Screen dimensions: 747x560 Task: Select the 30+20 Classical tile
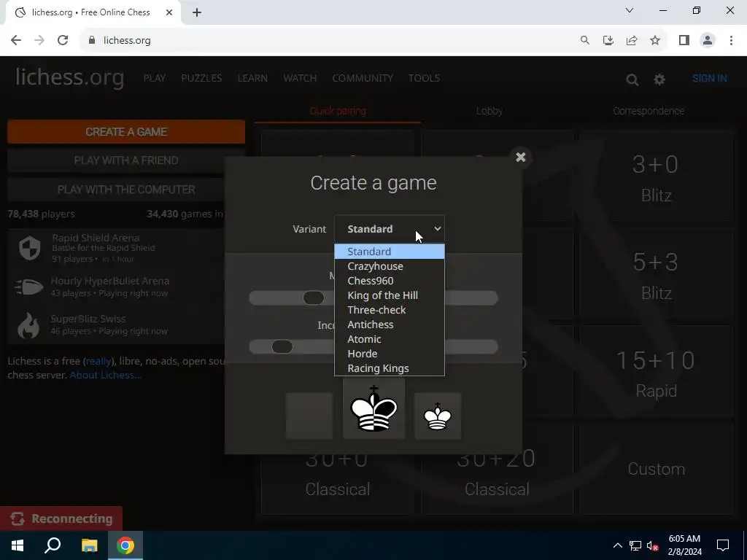coord(497,485)
